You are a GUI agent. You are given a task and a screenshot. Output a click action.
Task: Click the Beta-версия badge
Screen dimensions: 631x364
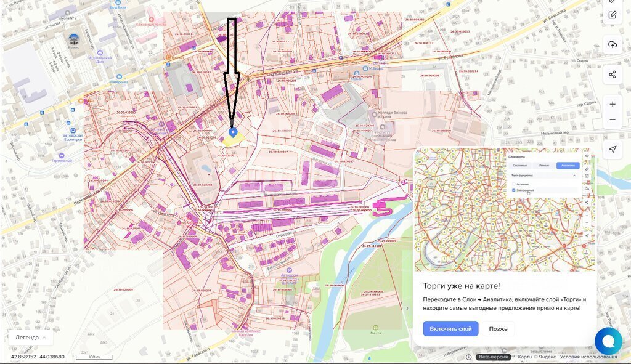[x=494, y=357]
